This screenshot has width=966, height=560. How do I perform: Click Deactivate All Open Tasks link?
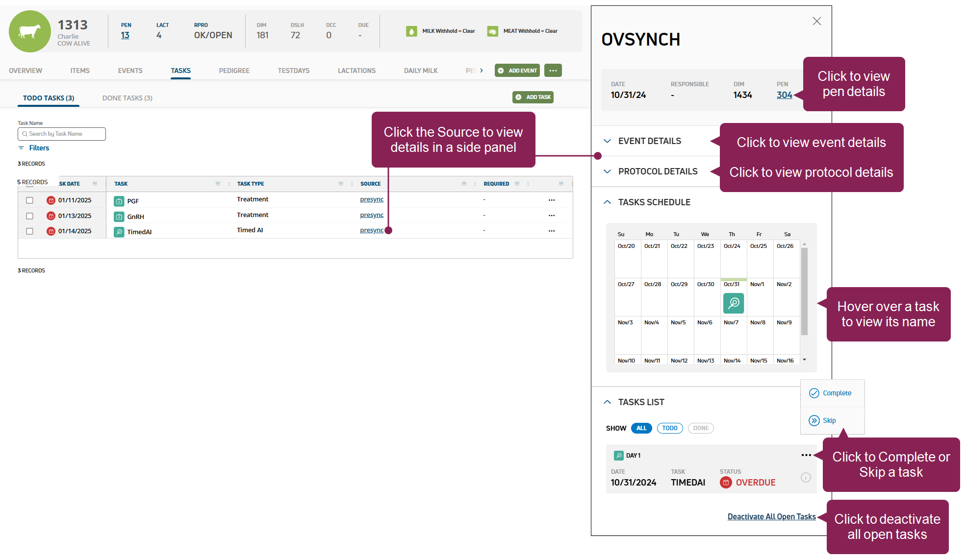pos(771,516)
